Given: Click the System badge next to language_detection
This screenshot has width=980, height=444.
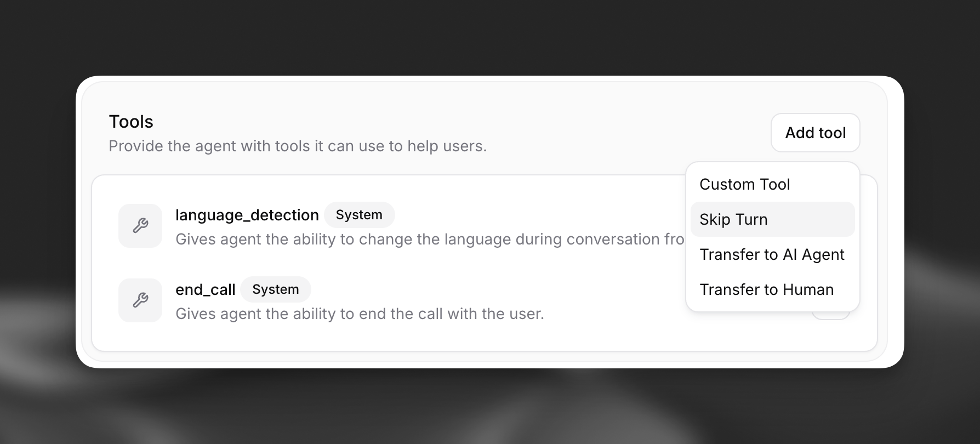Looking at the screenshot, I should 360,215.
